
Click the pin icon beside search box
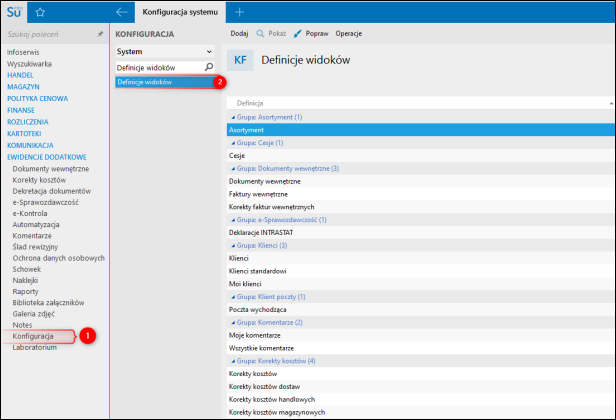98,33
